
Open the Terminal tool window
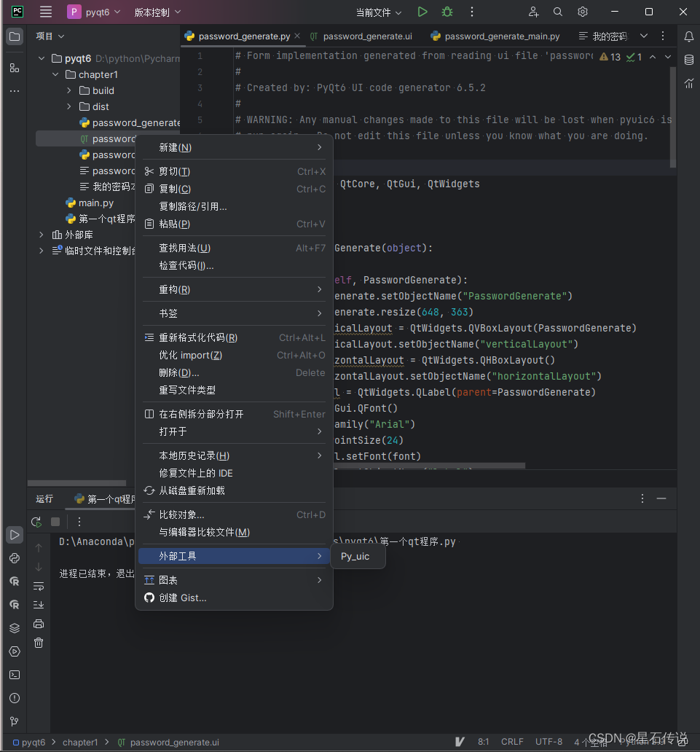click(x=14, y=675)
